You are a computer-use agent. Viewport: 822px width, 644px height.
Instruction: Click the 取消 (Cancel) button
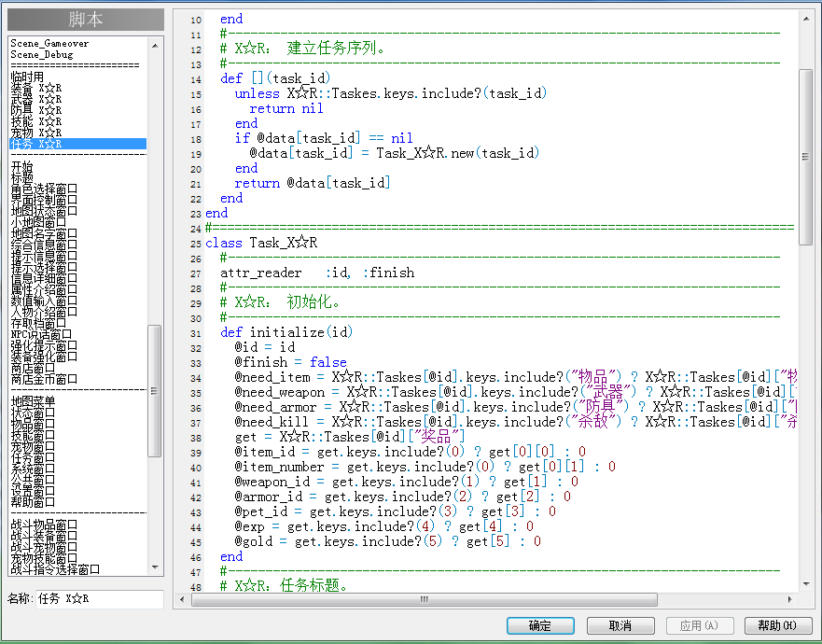click(x=620, y=625)
